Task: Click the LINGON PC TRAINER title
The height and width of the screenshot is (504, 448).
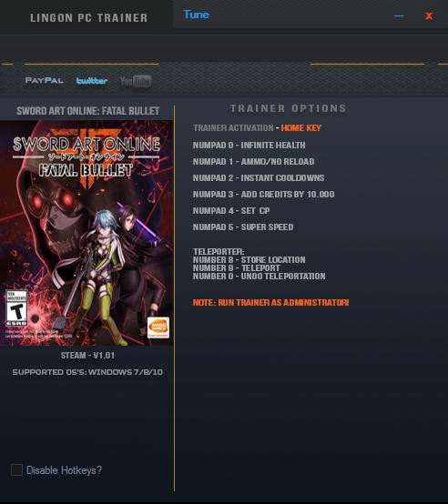Action: pyautogui.click(x=88, y=18)
